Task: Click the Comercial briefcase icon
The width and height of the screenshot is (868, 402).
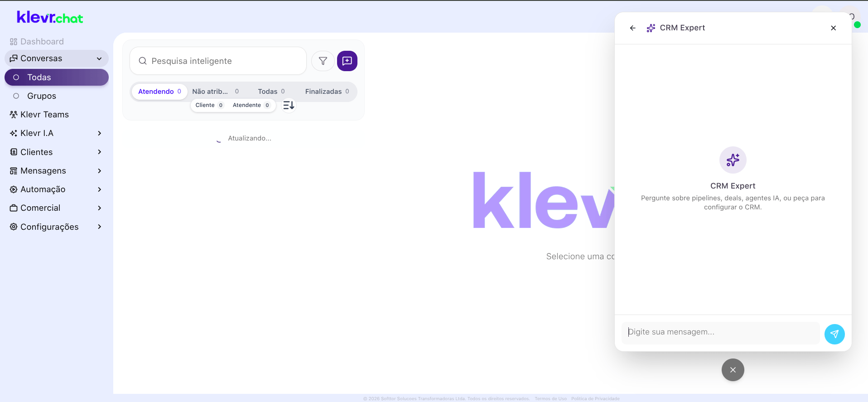Action: (14, 208)
